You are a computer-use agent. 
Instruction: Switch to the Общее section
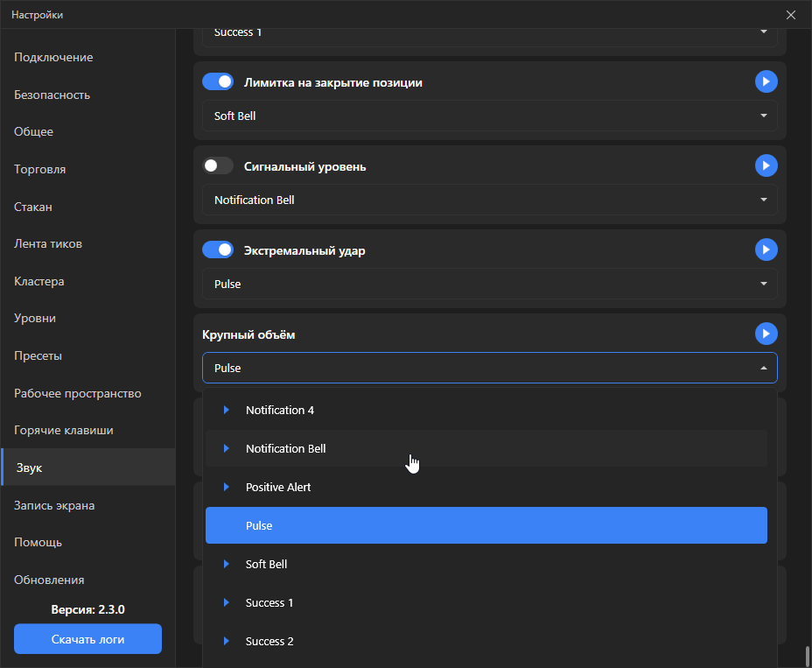coord(88,131)
